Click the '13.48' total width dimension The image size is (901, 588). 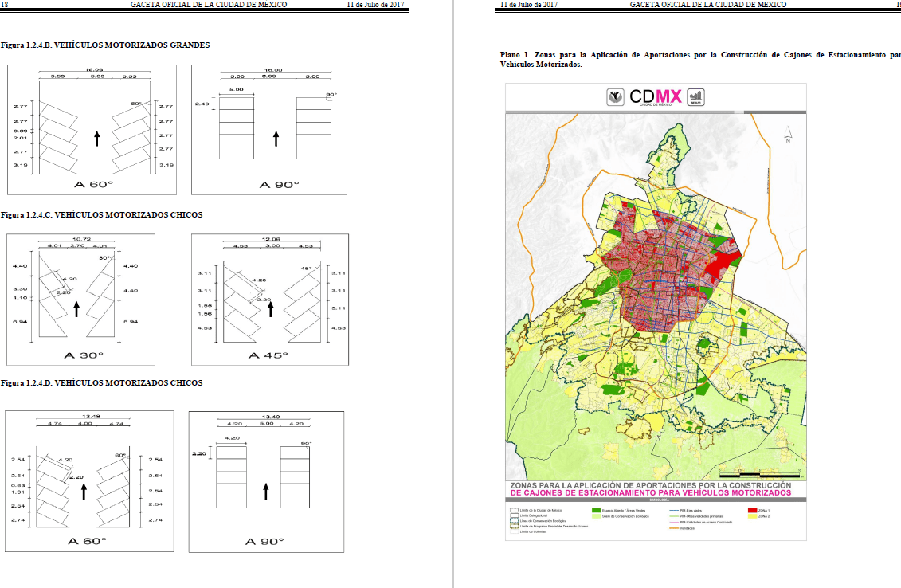pos(92,416)
